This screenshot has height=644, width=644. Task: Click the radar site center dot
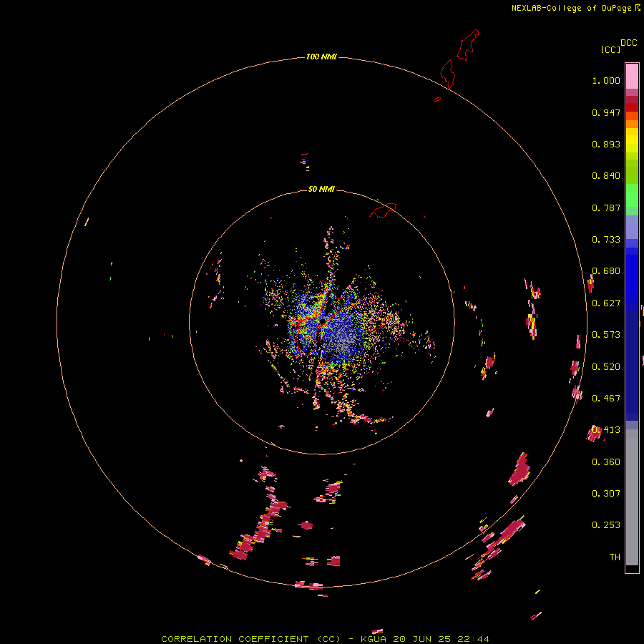point(323,321)
